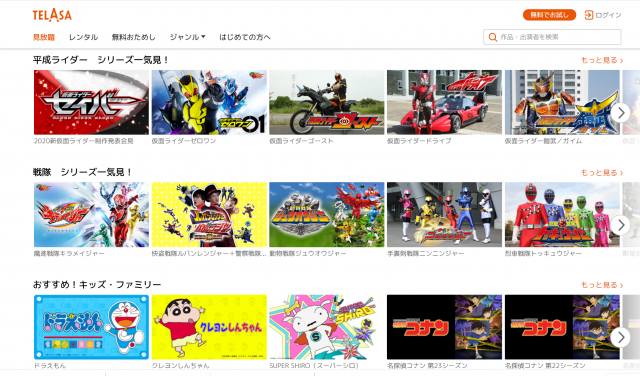
Task: Click the TELASA logo
Action: pos(52,15)
